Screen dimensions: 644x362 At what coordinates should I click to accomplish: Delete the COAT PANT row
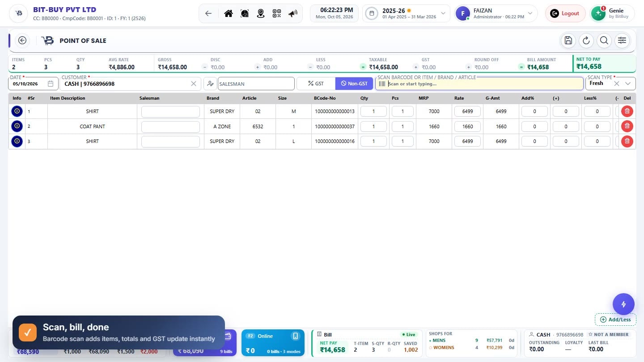(627, 126)
